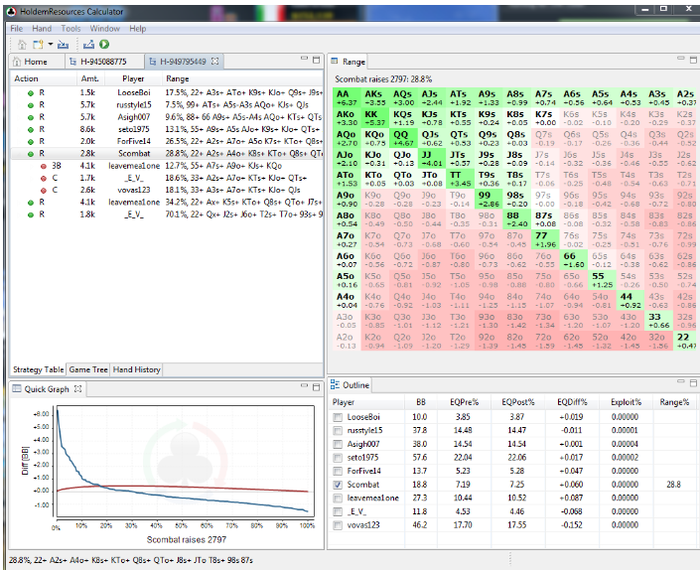Switch to the Hand History tab

(136, 370)
